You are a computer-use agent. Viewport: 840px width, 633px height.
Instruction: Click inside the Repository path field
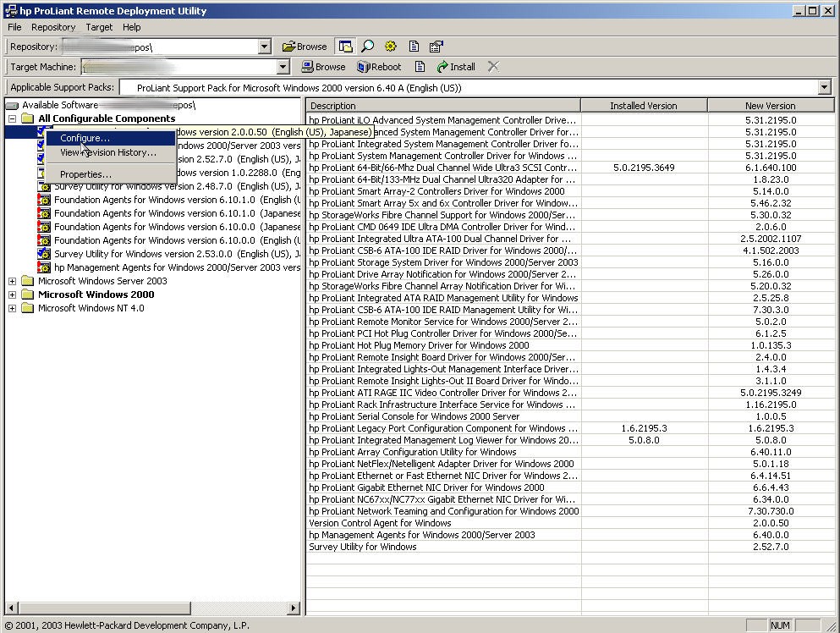(x=160, y=47)
